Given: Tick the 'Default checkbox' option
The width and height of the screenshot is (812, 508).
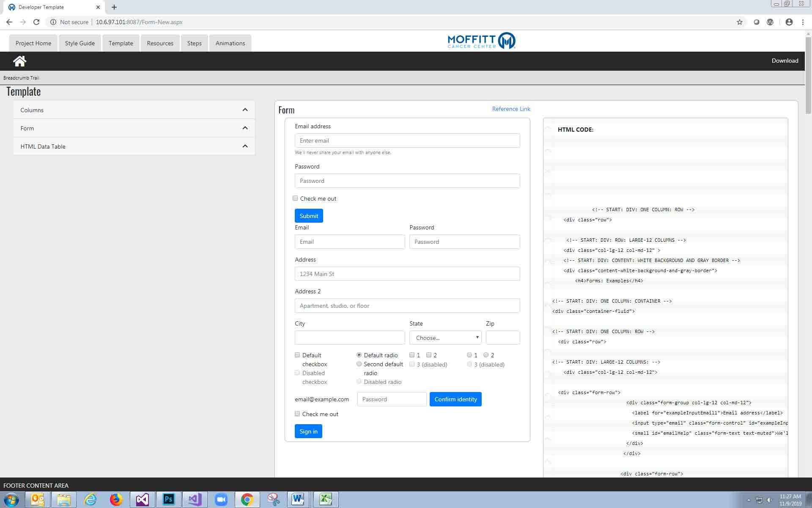Looking at the screenshot, I should (x=297, y=355).
